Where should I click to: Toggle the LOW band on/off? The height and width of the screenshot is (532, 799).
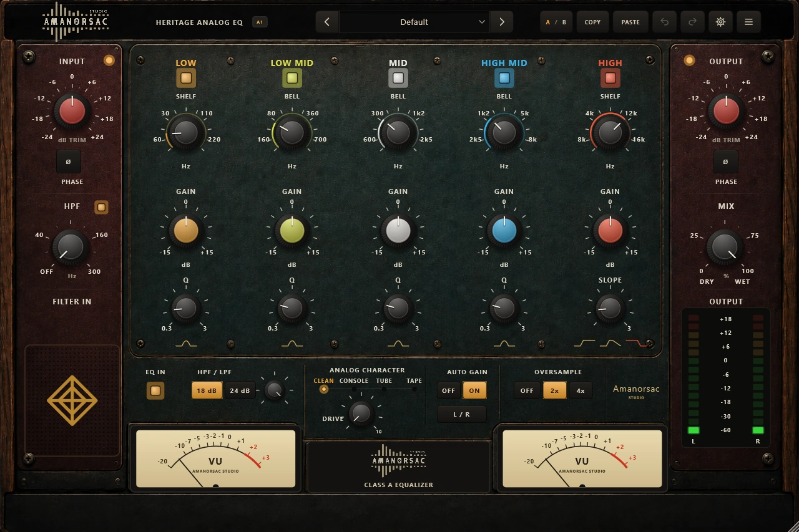point(186,78)
